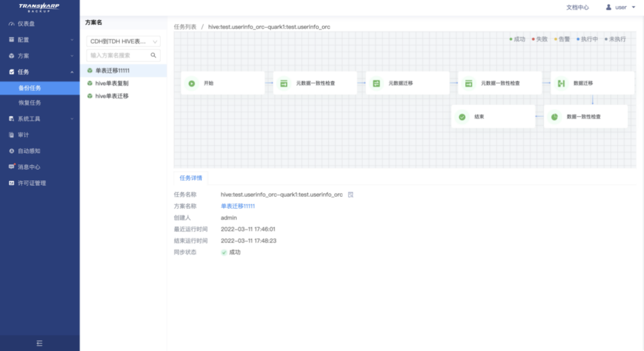This screenshot has width=644, height=351.
Task: Open the user account dropdown
Action: click(621, 8)
